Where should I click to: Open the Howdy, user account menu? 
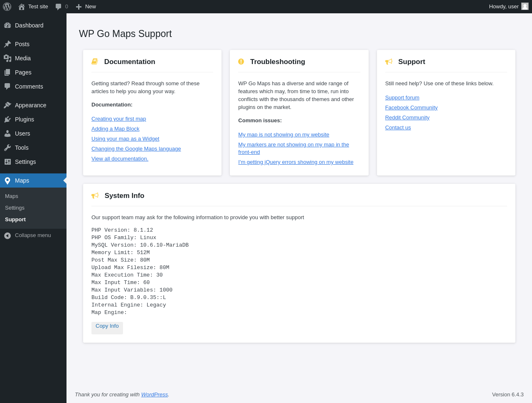503,7
